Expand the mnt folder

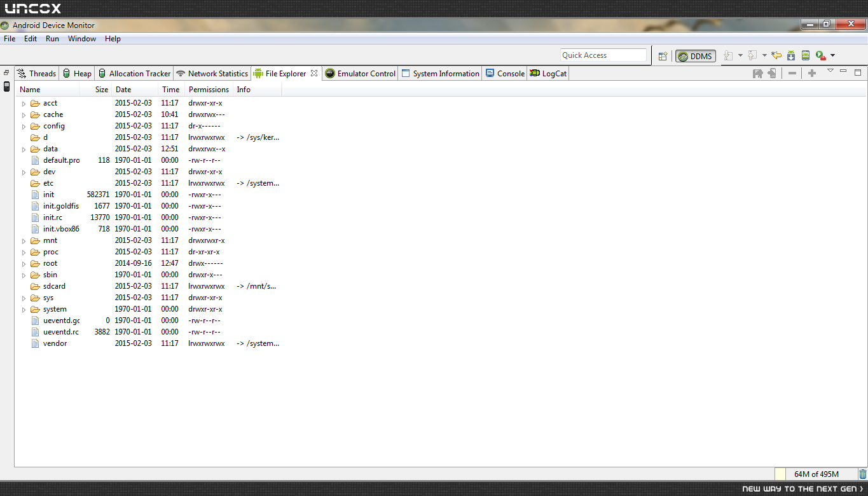coord(24,240)
